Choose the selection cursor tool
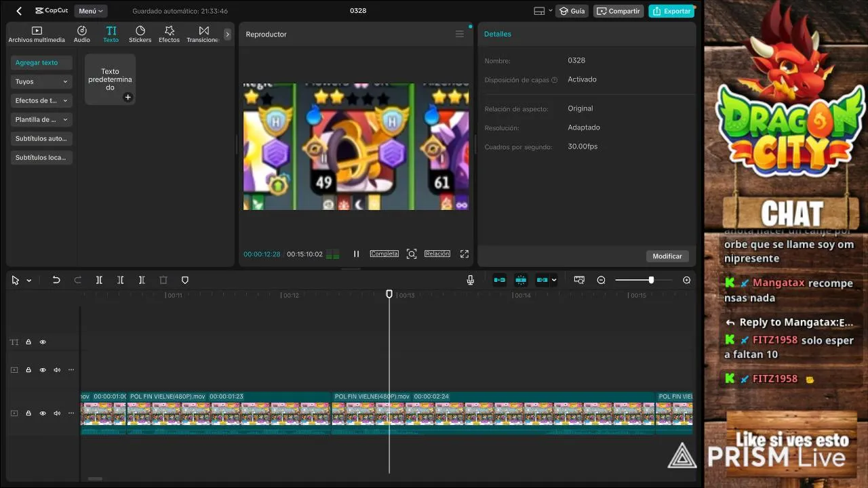The width and height of the screenshot is (868, 488). tap(16, 280)
